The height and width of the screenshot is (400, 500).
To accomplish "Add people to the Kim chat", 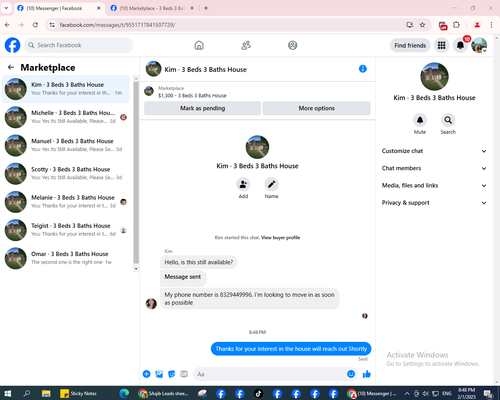I will point(243,184).
